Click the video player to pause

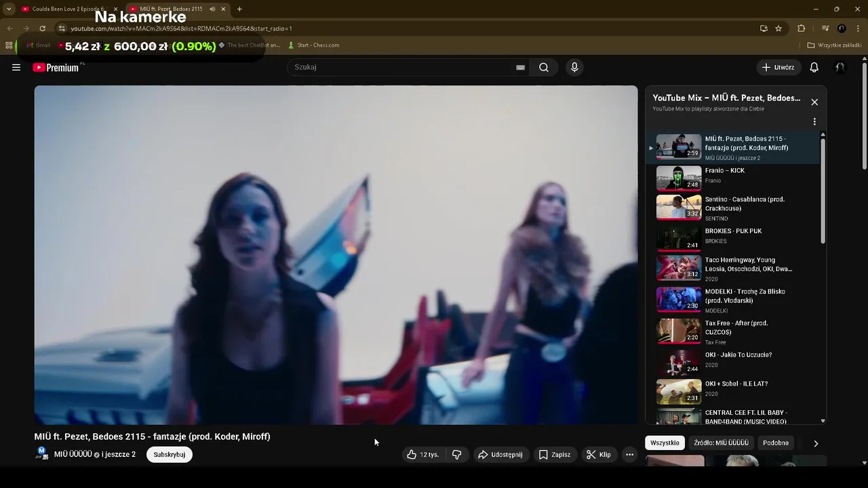coord(336,255)
